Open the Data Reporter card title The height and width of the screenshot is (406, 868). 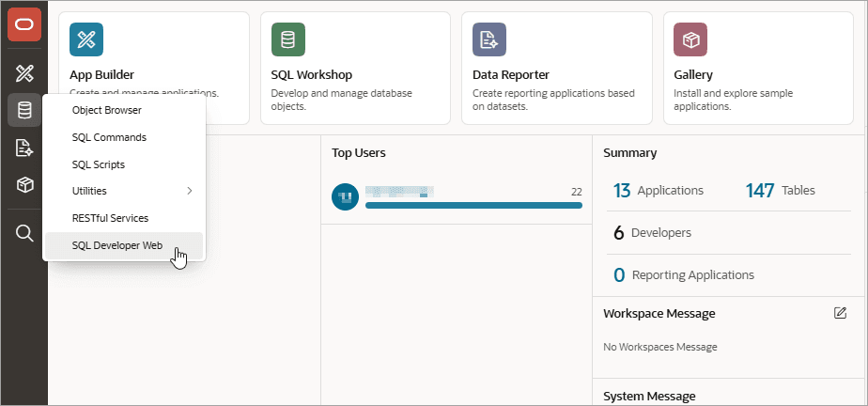511,75
